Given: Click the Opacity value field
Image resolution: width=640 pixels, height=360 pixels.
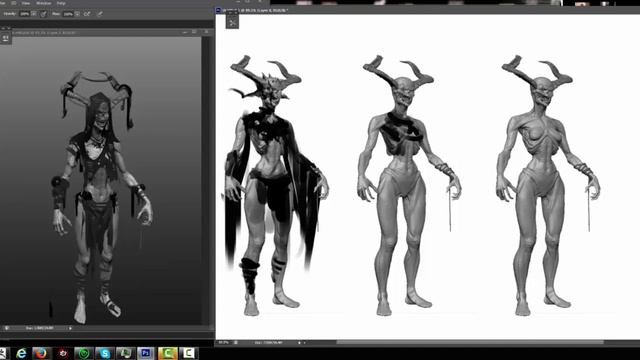Looking at the screenshot, I should click(x=24, y=13).
